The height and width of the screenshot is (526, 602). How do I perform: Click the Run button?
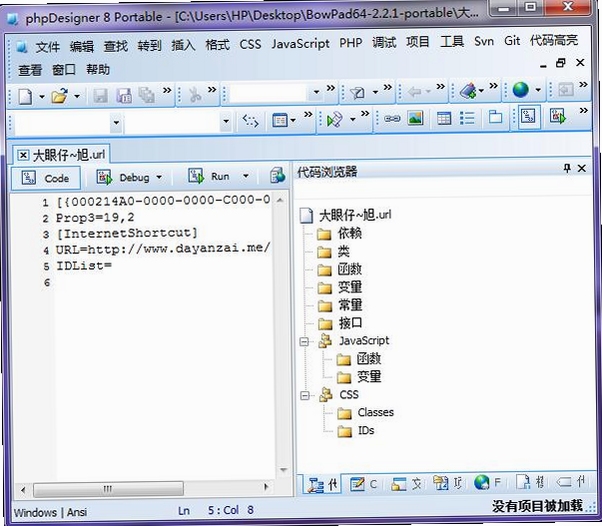(209, 176)
